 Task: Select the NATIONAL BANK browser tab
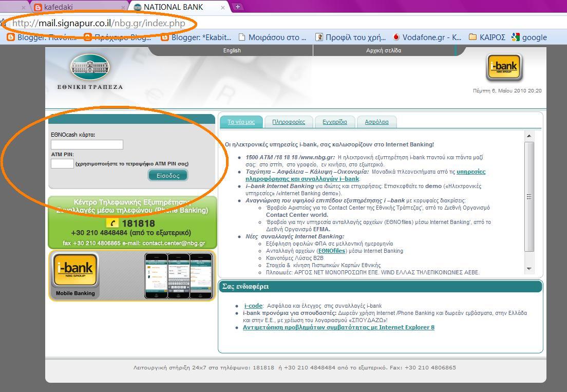pos(180,7)
